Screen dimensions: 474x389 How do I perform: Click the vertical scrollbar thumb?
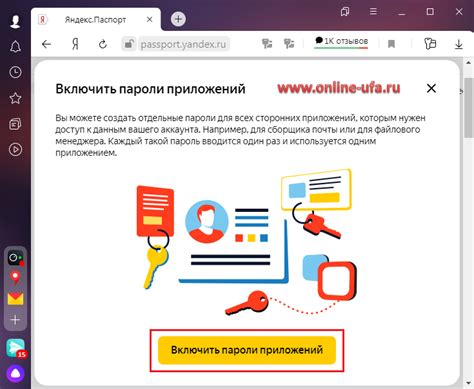pyautogui.click(x=469, y=107)
